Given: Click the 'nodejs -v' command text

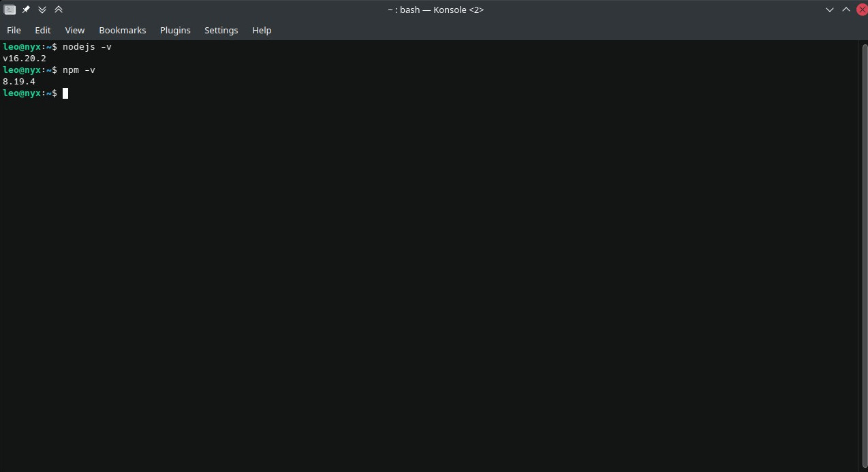Looking at the screenshot, I should point(87,47).
